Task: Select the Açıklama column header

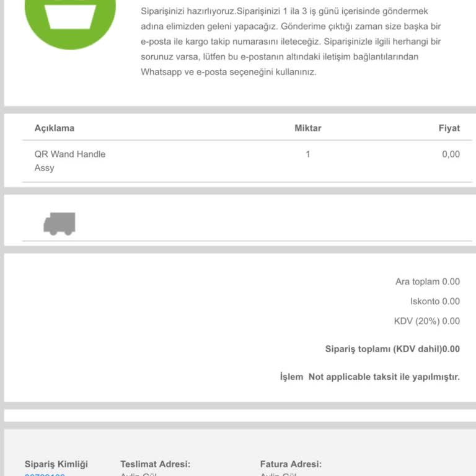Action: [55, 128]
